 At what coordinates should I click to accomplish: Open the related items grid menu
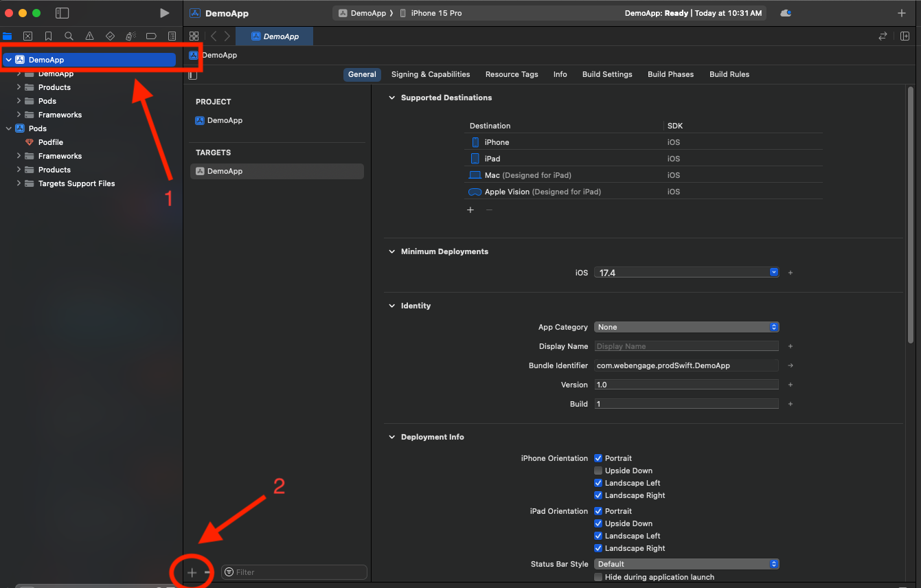click(x=194, y=36)
